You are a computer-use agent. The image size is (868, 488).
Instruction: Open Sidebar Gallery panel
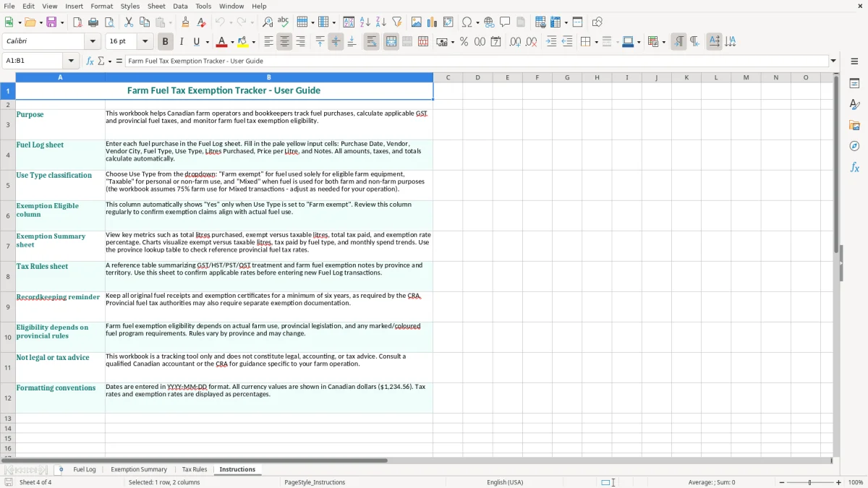tap(854, 126)
